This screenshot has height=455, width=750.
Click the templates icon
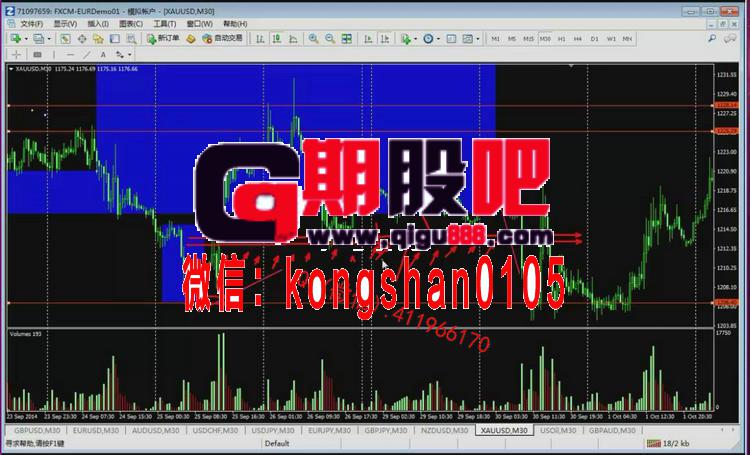pyautogui.click(x=468, y=39)
